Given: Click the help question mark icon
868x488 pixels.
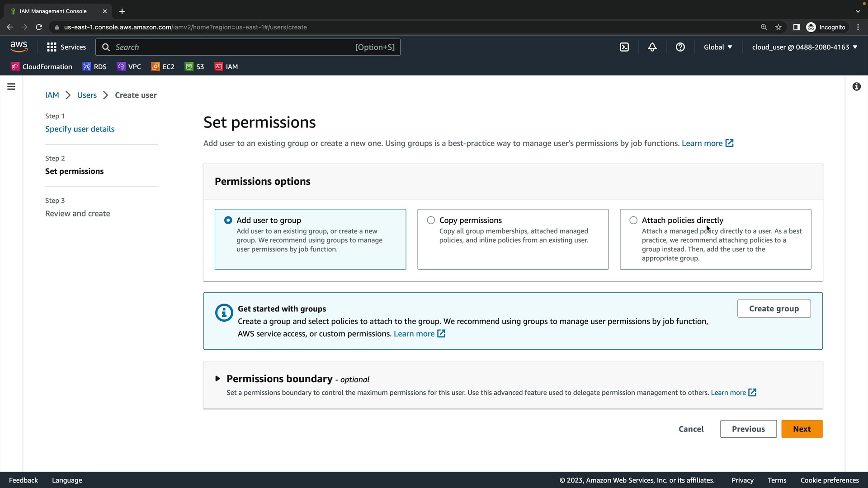Looking at the screenshot, I should point(680,47).
